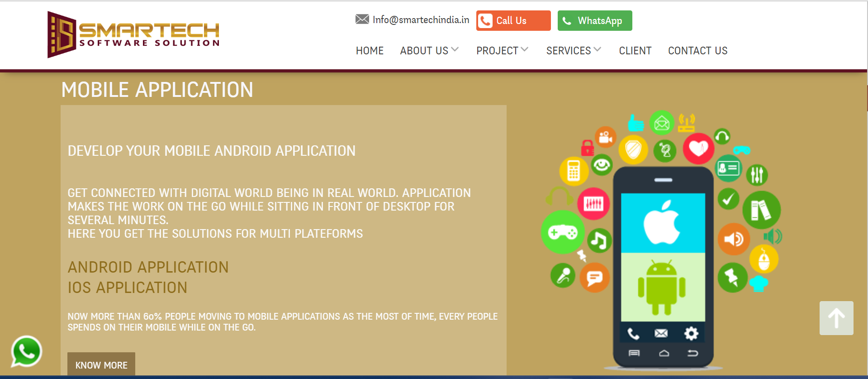Click 'HERE YOU GET THE SOLUTIONS' line
Screen dimensions: 868x379
pyautogui.click(x=215, y=234)
